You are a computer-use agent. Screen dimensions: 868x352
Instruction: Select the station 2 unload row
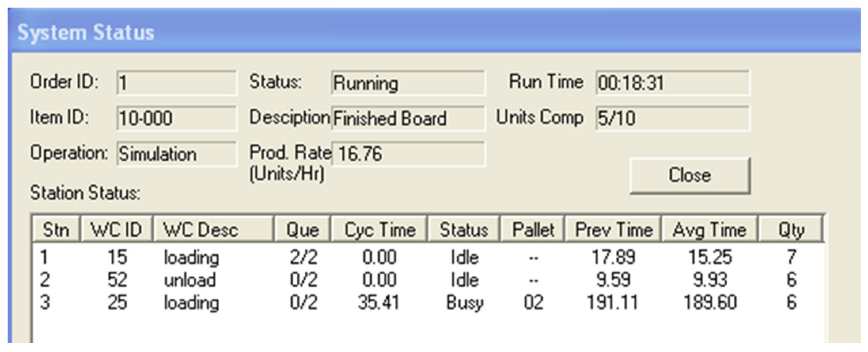[x=190, y=280]
